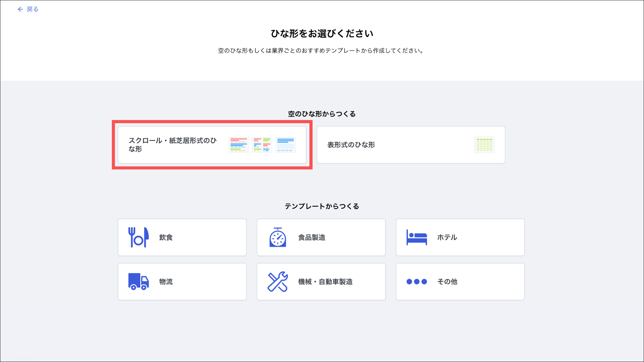
Task: Select 表形式のひな形 card
Action: coord(351,145)
